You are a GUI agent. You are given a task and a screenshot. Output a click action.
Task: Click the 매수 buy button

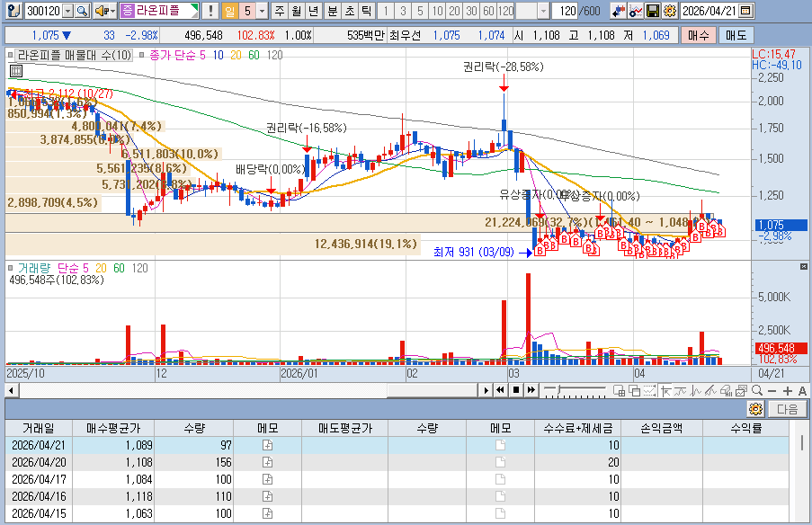click(698, 35)
